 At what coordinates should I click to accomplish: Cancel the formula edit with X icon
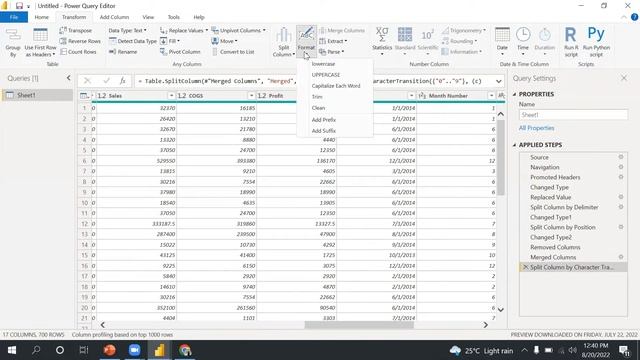pos(87,81)
